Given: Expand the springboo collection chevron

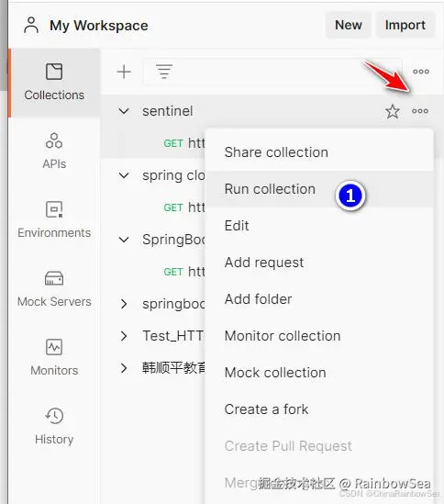Looking at the screenshot, I should pos(124,304).
